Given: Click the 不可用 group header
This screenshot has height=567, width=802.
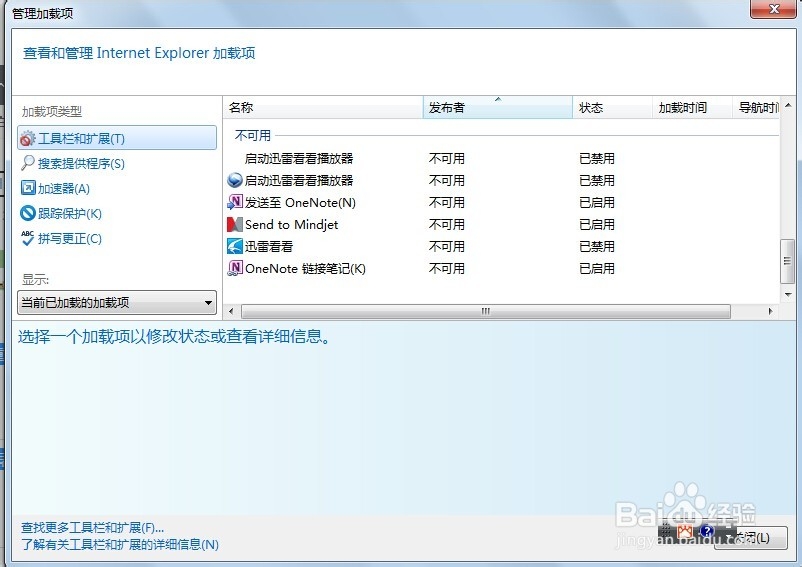Looking at the screenshot, I should click(253, 135).
